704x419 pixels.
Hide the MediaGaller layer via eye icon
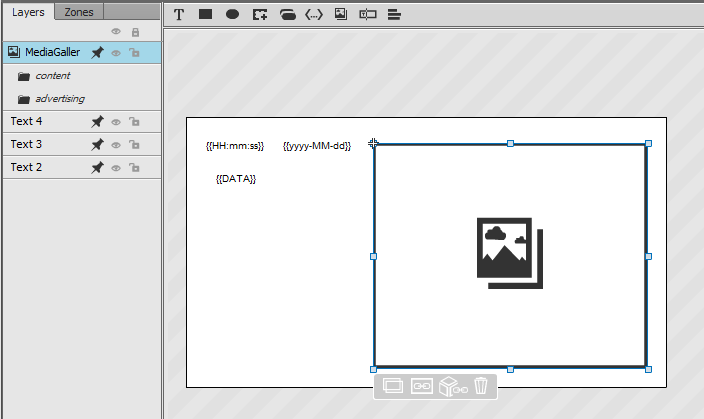[x=116, y=53]
